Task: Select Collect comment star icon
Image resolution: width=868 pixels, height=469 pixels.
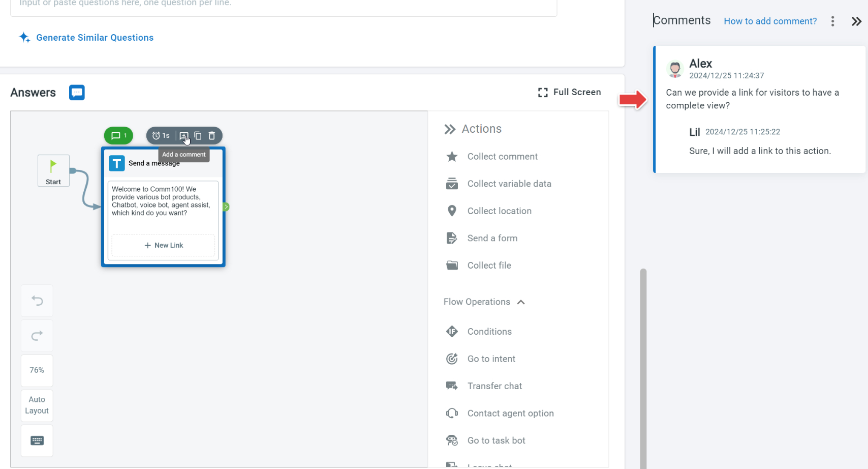Action: (452, 157)
